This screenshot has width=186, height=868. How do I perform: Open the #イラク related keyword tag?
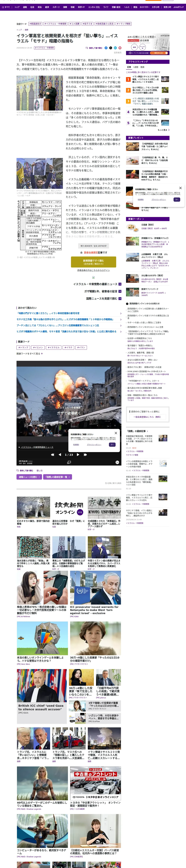pyautogui.click(x=69, y=347)
